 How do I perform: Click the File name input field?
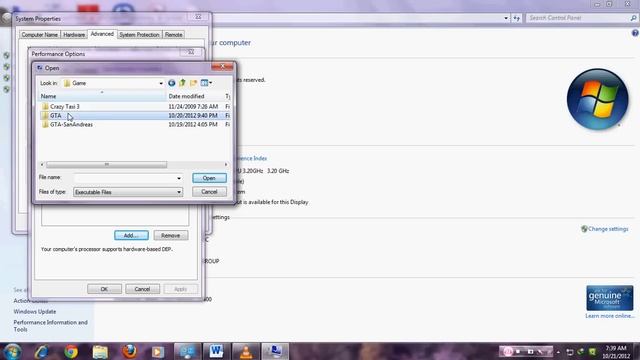[125, 178]
